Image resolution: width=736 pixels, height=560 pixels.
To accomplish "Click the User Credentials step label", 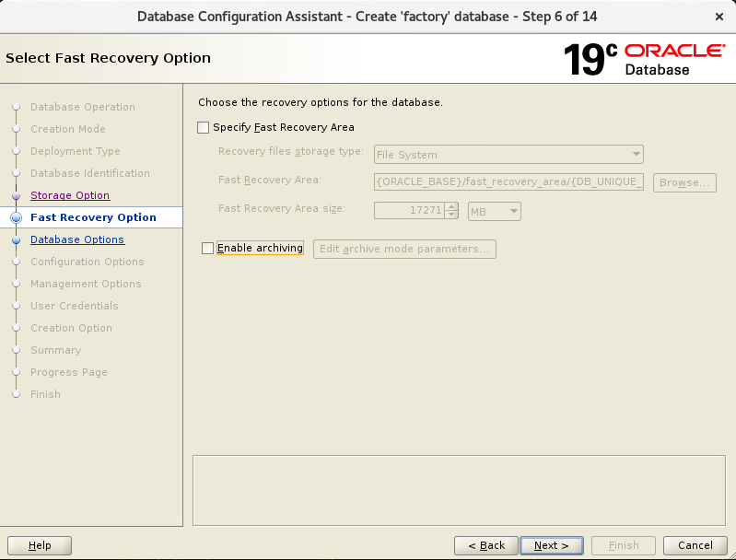I will click(75, 306).
